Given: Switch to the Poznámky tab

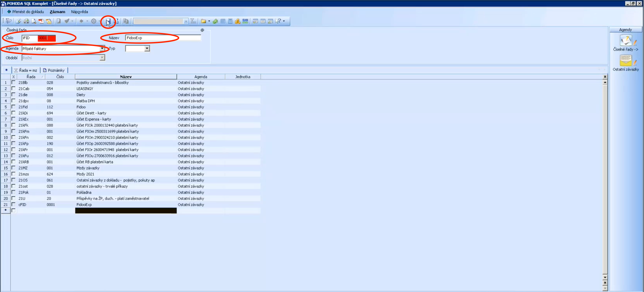Looking at the screenshot, I should (x=54, y=70).
